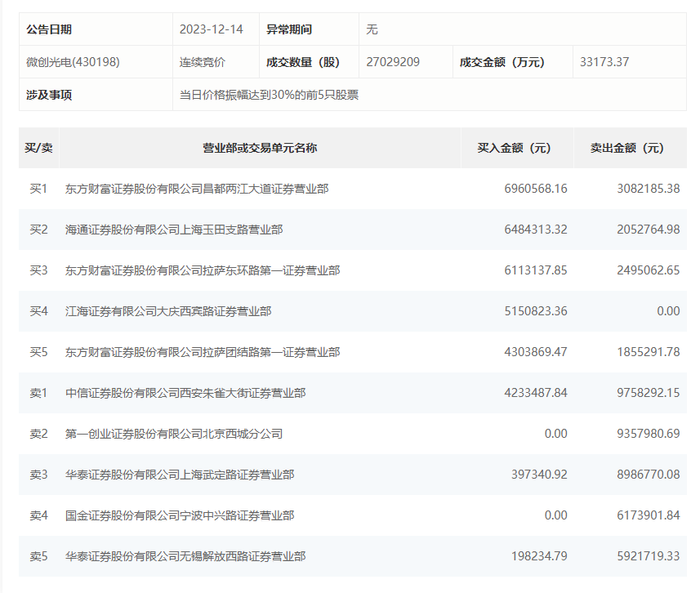Select sell amount 6173901.84

(649, 516)
